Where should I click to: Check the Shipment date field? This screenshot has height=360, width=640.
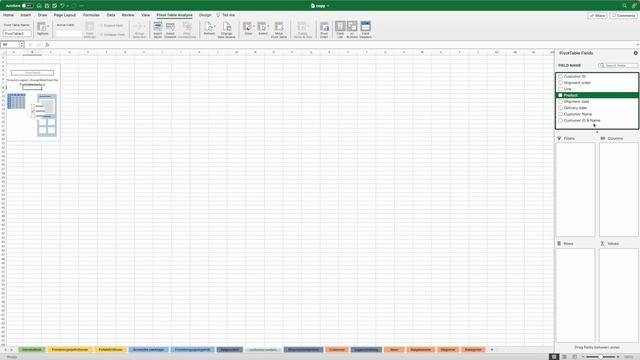pos(560,101)
